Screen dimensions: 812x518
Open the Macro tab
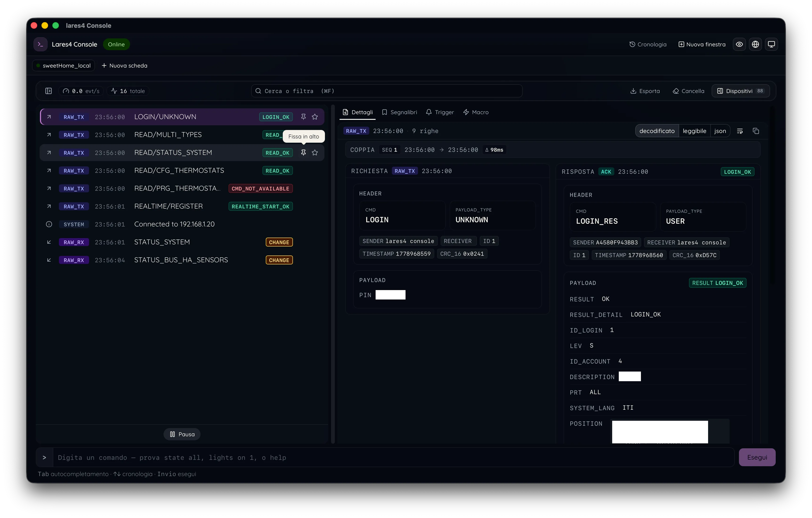click(476, 112)
